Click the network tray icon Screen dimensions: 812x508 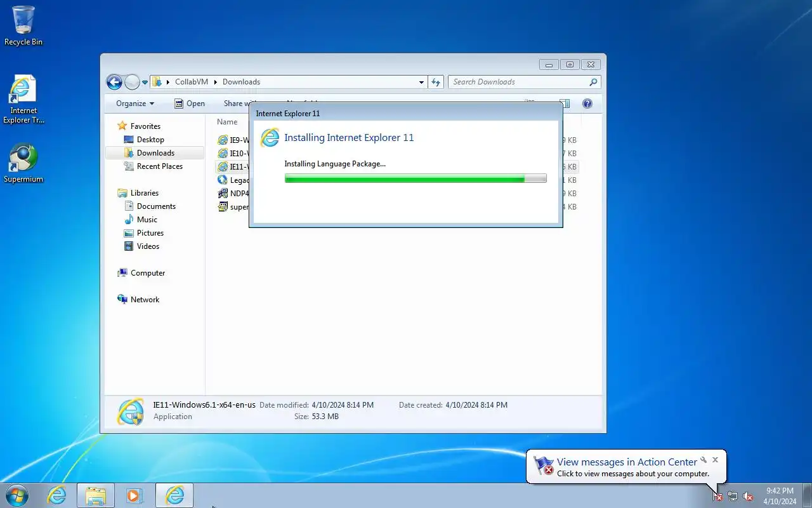pos(733,497)
